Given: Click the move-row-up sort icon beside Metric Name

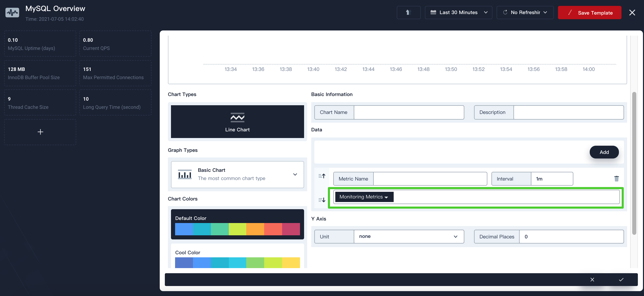Looking at the screenshot, I should pyautogui.click(x=321, y=176).
